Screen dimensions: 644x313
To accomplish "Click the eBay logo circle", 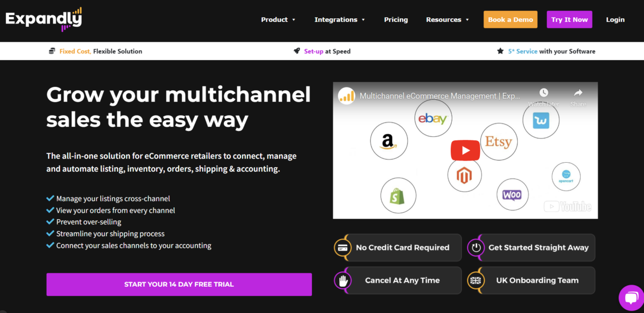I will pyautogui.click(x=433, y=119).
